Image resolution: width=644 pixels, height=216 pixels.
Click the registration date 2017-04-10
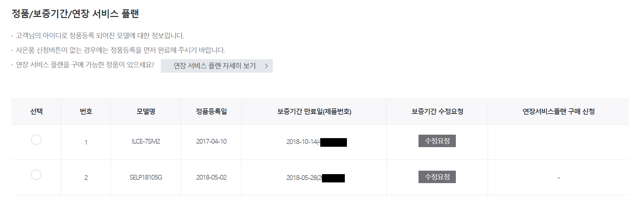tap(211, 142)
